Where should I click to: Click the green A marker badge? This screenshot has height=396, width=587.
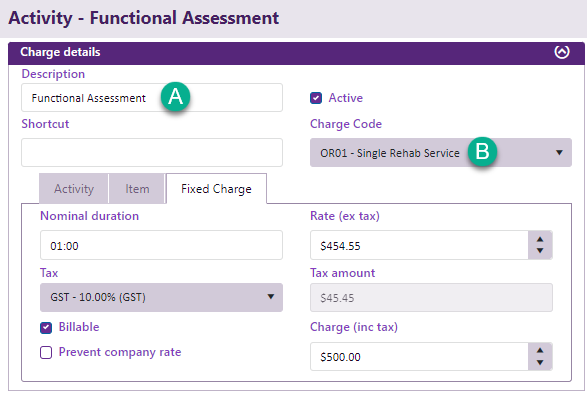coord(176,97)
